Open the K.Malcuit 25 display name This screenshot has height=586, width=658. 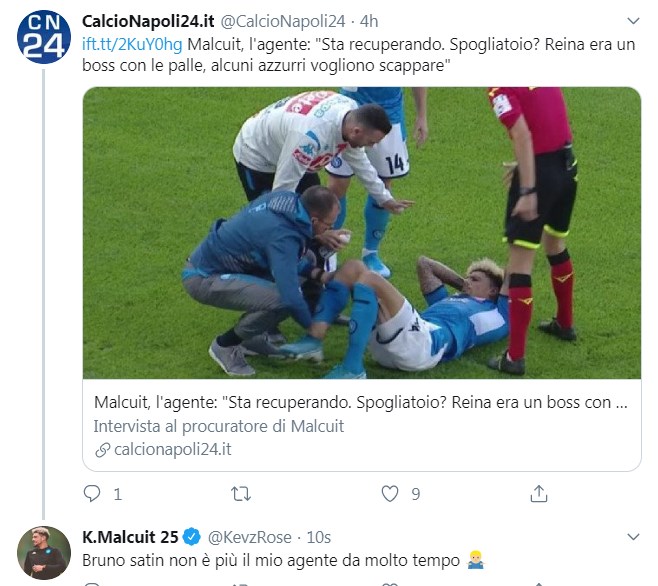[131, 537]
